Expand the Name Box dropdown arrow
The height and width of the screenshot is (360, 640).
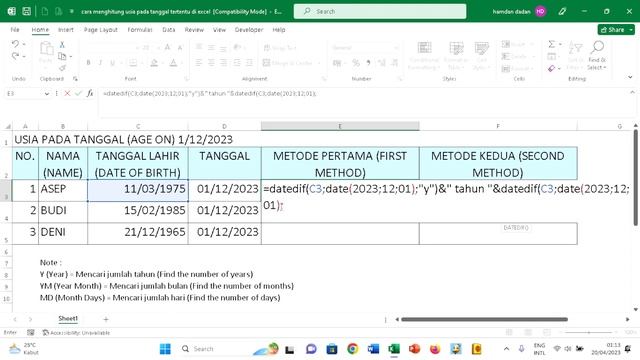pyautogui.click(x=47, y=93)
